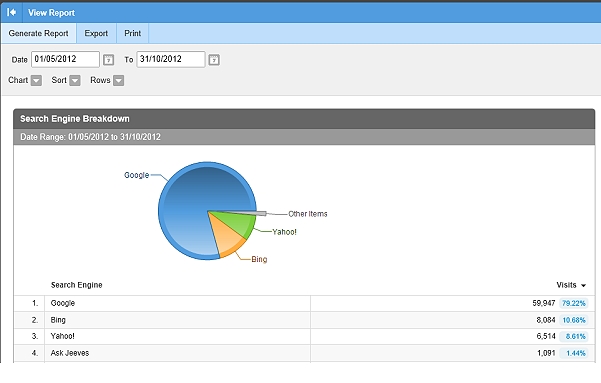Click visits value 59,947
601x383 pixels.
[544, 303]
